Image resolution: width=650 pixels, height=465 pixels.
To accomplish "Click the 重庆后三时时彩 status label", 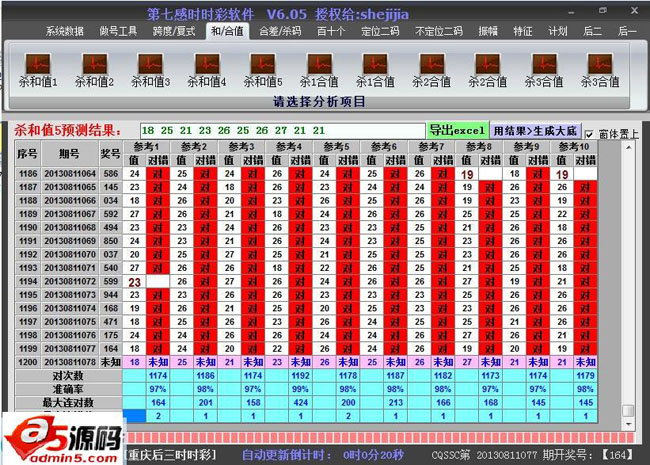I will pos(170,455).
